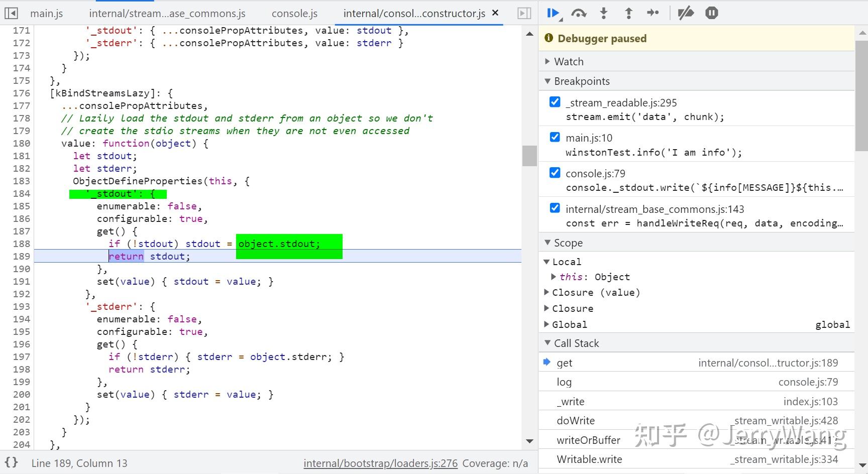
Task: Click 'Coverage: n/a' in the status bar
Action: click(495, 463)
